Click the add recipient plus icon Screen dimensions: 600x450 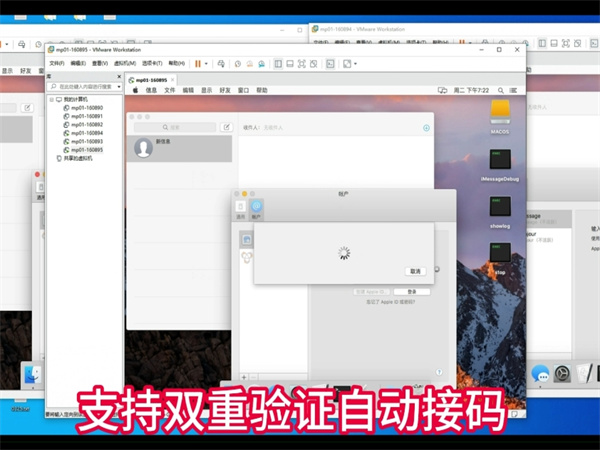tap(427, 128)
